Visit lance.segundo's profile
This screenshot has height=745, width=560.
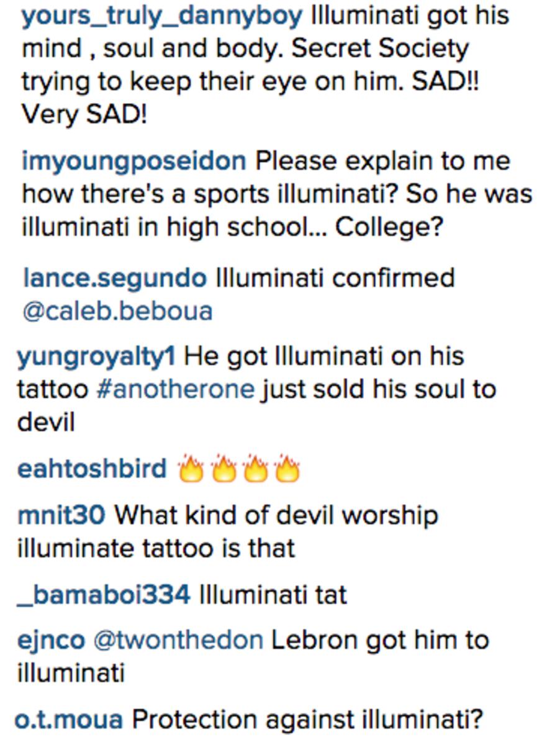tap(114, 278)
